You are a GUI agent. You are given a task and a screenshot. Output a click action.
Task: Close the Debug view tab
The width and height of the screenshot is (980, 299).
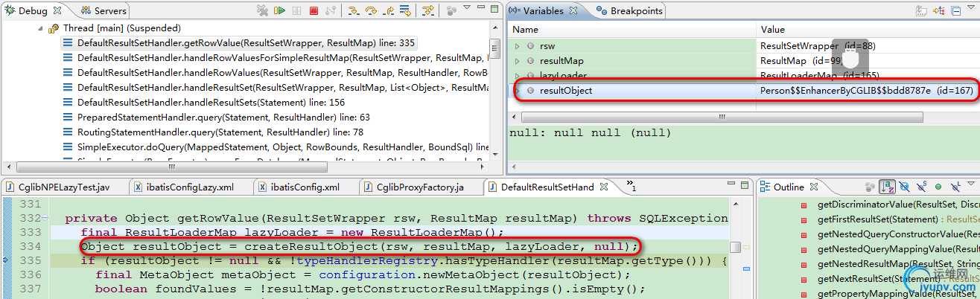pyautogui.click(x=59, y=11)
